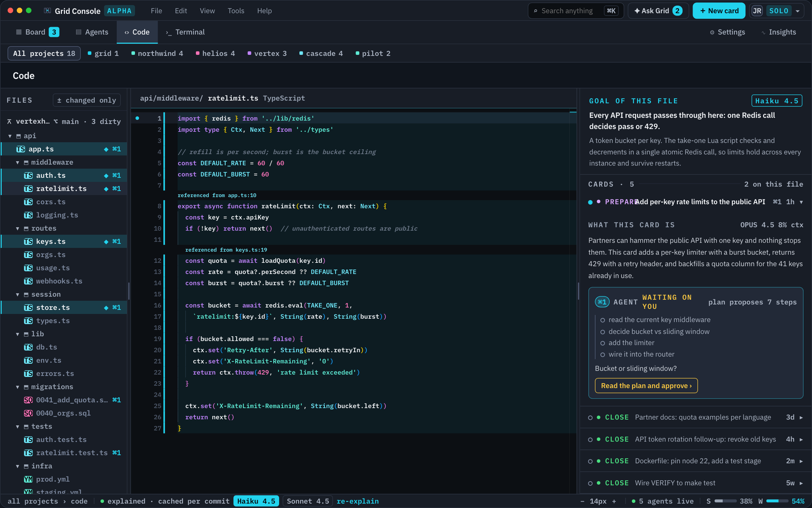This screenshot has height=508, width=812.
Task: Filter by helios project pink swatch
Action: [198, 53]
